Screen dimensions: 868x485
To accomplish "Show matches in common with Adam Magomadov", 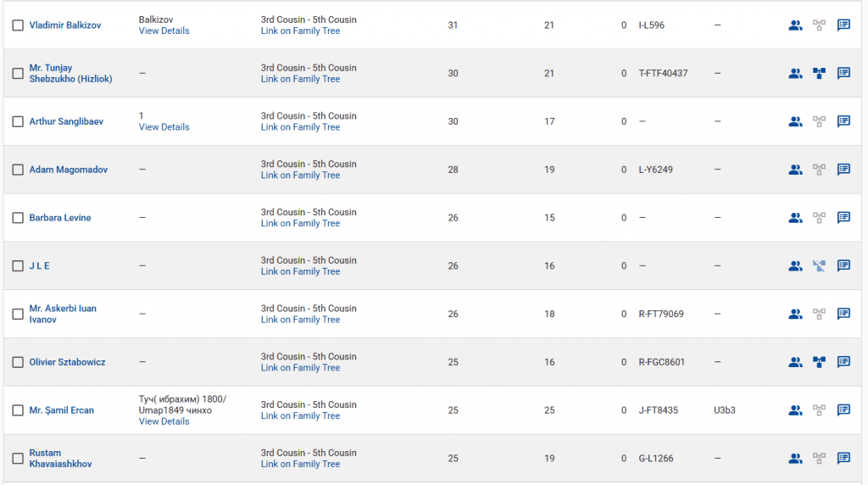I will (x=795, y=170).
